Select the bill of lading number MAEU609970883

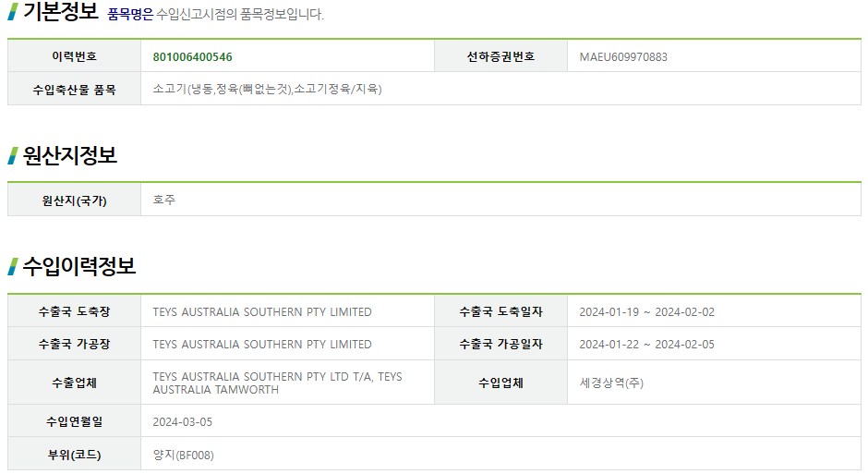click(622, 57)
